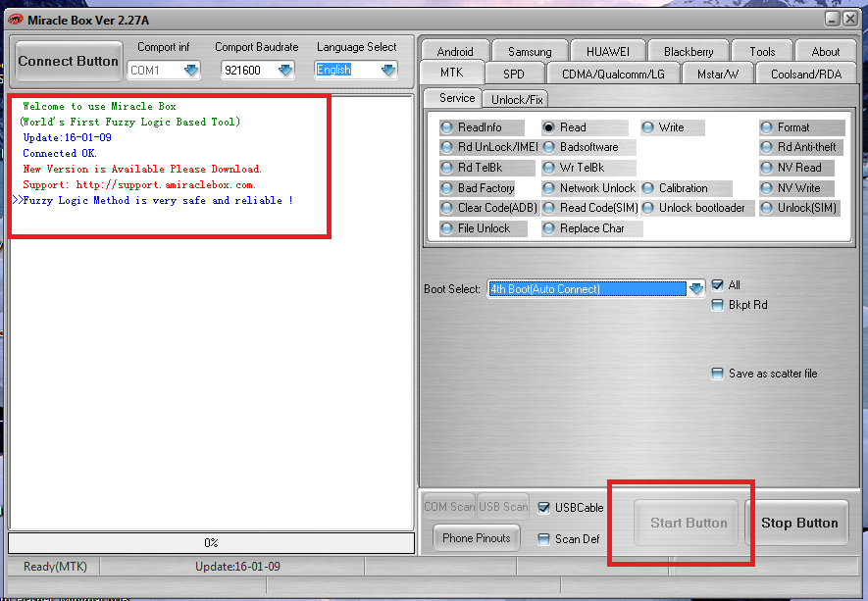Screen dimensions: 868x601
Task: Click the COM Scan button
Action: (449, 507)
